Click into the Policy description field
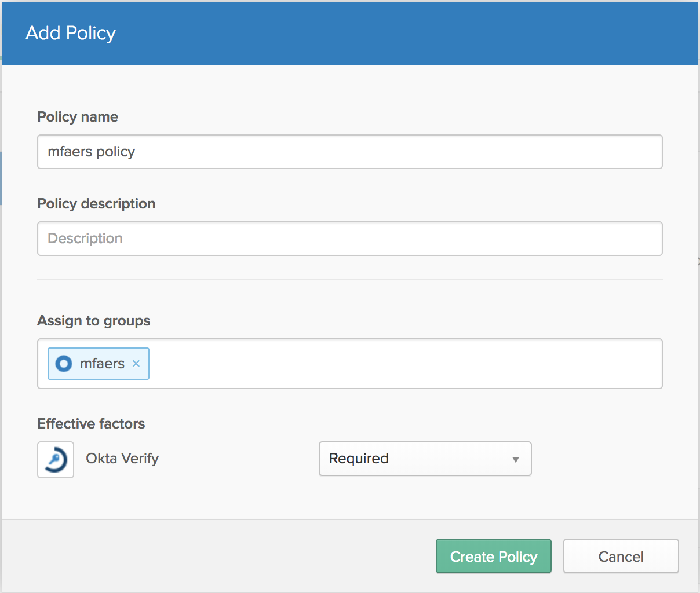The height and width of the screenshot is (593, 700). pyautogui.click(x=349, y=239)
